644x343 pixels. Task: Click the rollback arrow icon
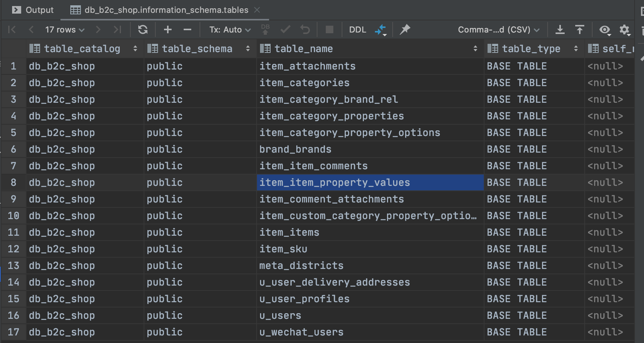point(305,29)
